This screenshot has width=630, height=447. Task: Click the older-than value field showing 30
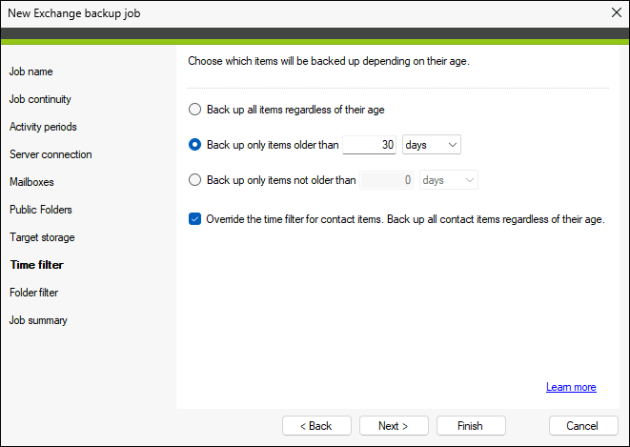pyautogui.click(x=369, y=145)
